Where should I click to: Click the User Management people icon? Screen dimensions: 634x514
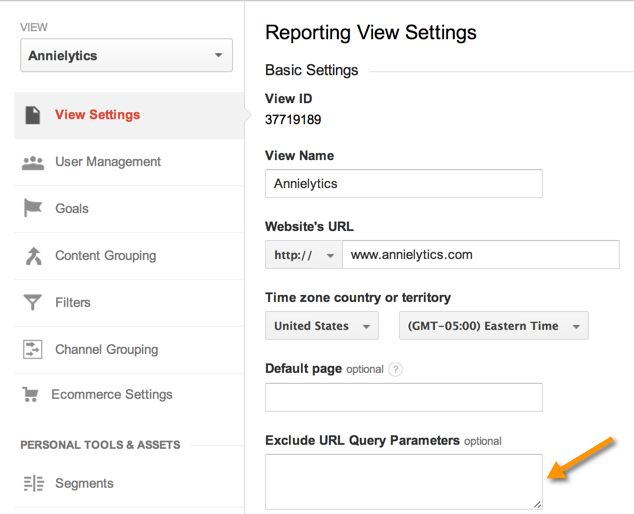pos(33,163)
